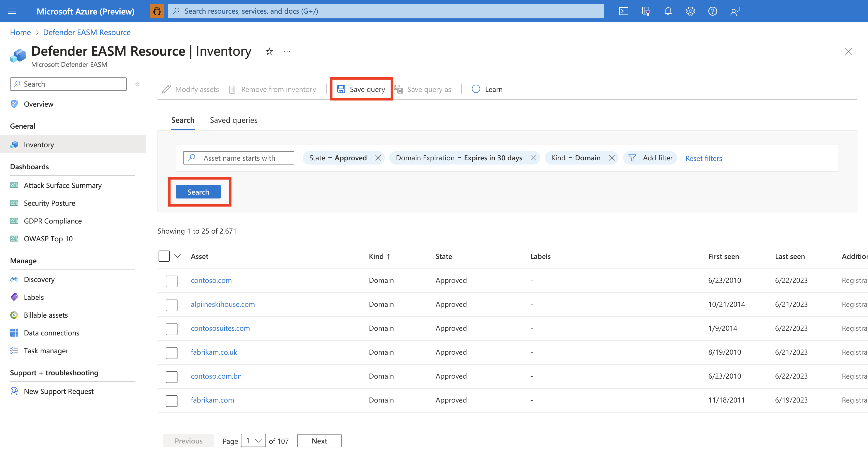Toggle the State = Approved filter off
The width and height of the screenshot is (868, 456).
(x=377, y=158)
